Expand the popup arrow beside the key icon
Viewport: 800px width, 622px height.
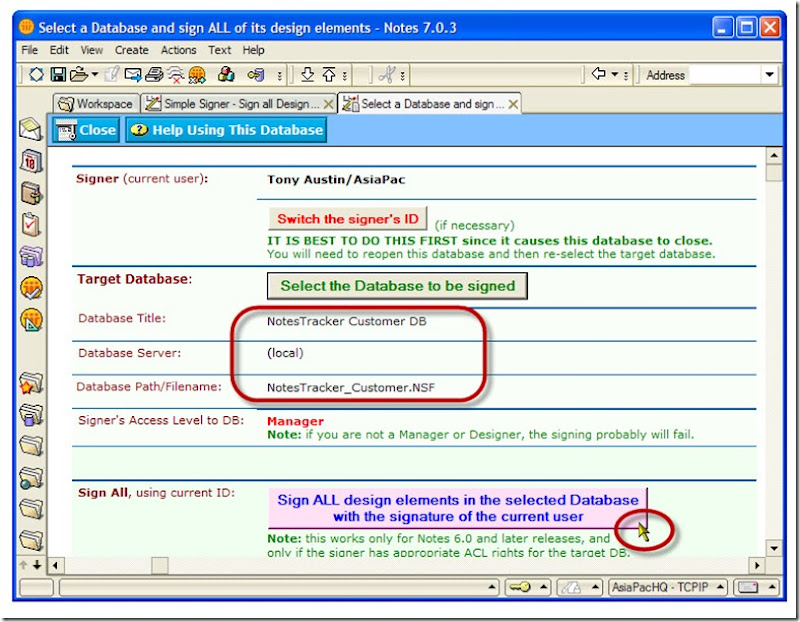[x=544, y=587]
